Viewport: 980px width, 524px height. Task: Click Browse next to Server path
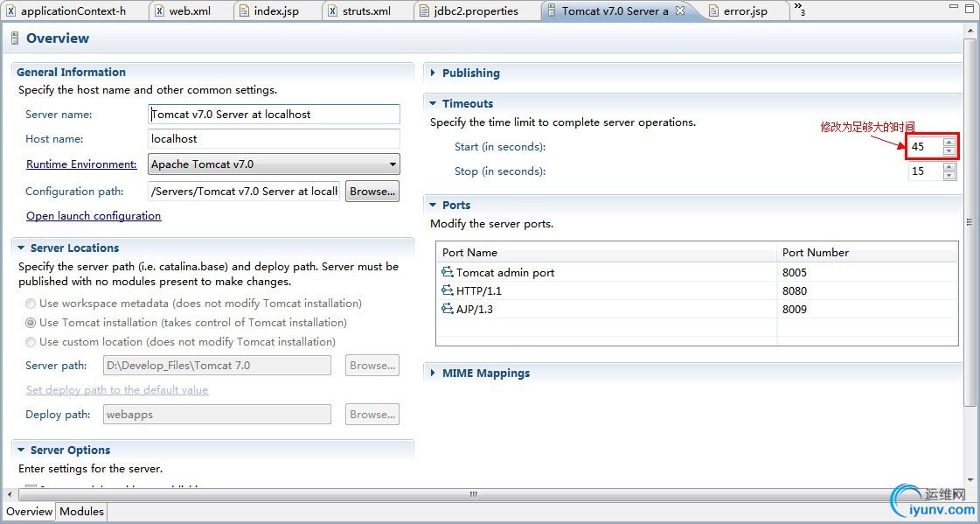click(372, 365)
